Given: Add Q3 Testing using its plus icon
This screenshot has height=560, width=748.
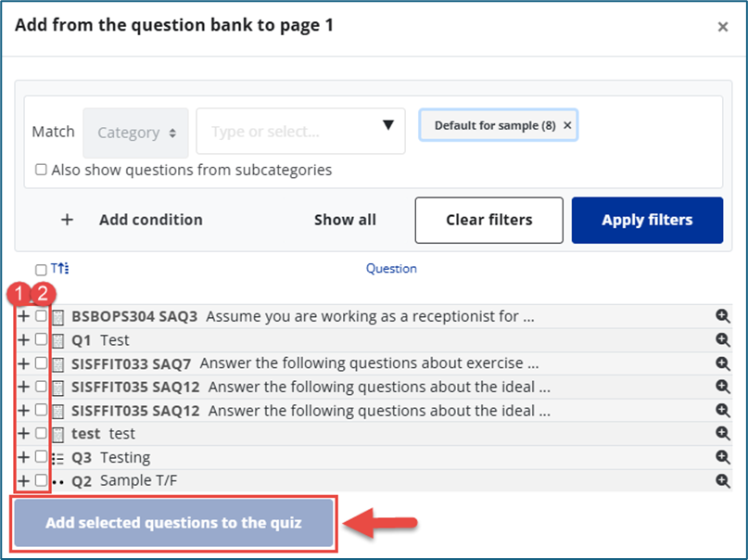Looking at the screenshot, I should [x=23, y=457].
